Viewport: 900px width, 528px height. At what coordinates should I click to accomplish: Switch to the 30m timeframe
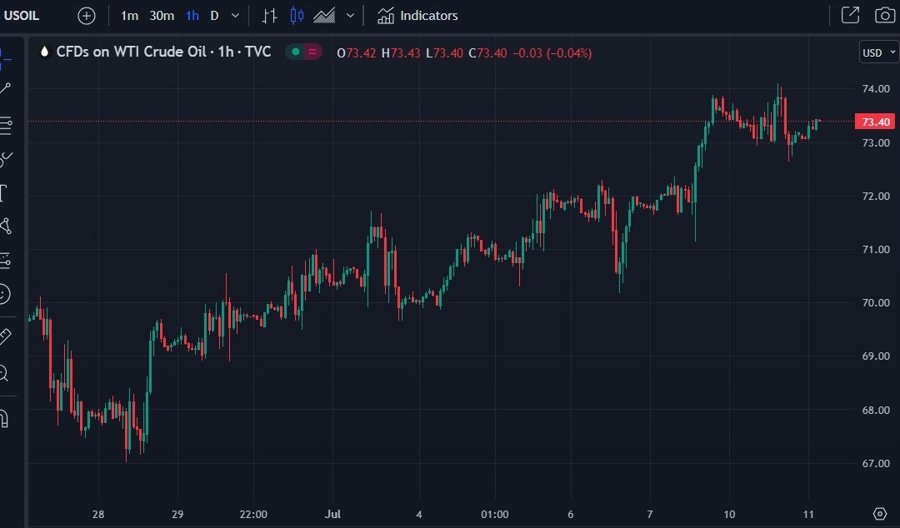pyautogui.click(x=161, y=16)
